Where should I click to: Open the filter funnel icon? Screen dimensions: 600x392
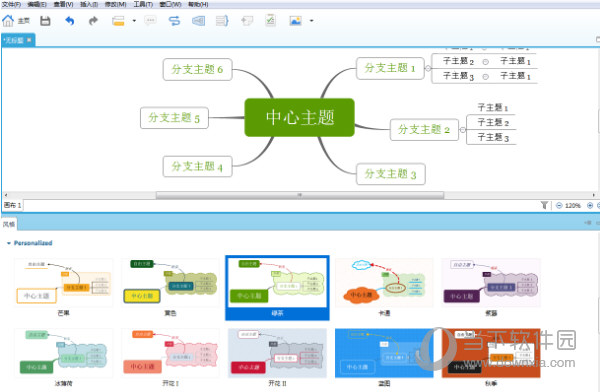[544, 206]
